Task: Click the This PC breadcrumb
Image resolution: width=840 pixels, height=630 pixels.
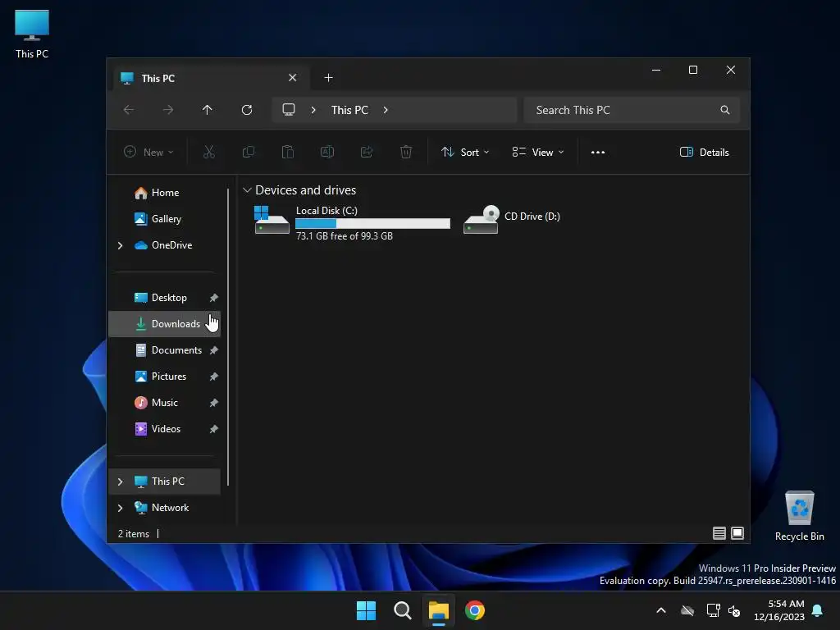Action: [x=349, y=110]
